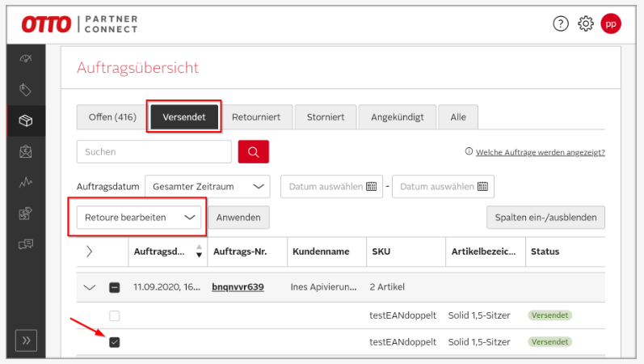Open products price tag sidebar icon
644x364 pixels.
26,90
